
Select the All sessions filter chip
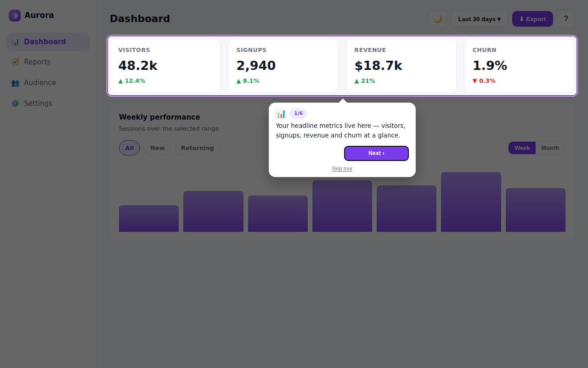tap(130, 148)
